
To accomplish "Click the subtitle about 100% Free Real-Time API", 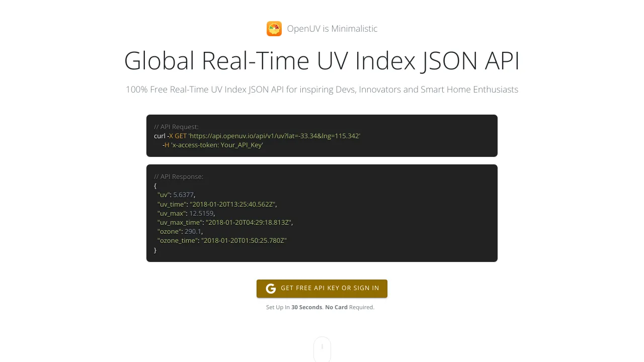I will (x=322, y=89).
